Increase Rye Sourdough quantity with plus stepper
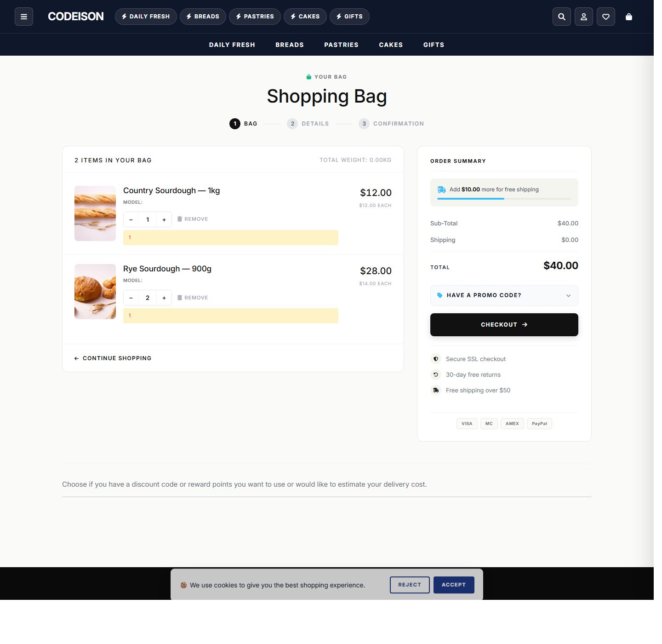Screen dimensions: 662x644 [x=164, y=298]
